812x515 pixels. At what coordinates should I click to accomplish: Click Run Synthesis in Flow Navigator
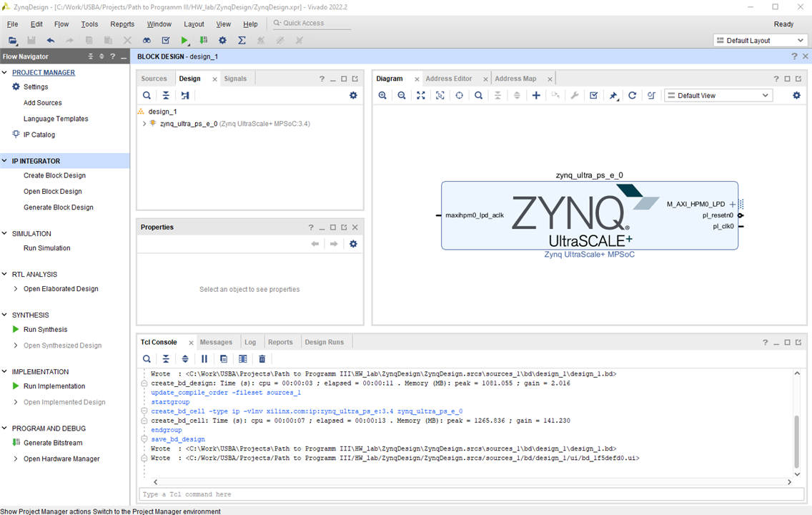click(45, 330)
